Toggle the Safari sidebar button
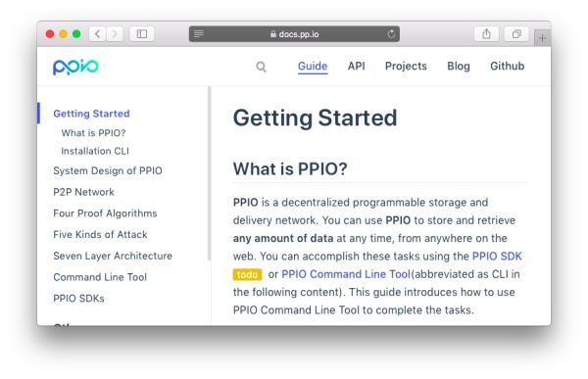 click(x=142, y=34)
